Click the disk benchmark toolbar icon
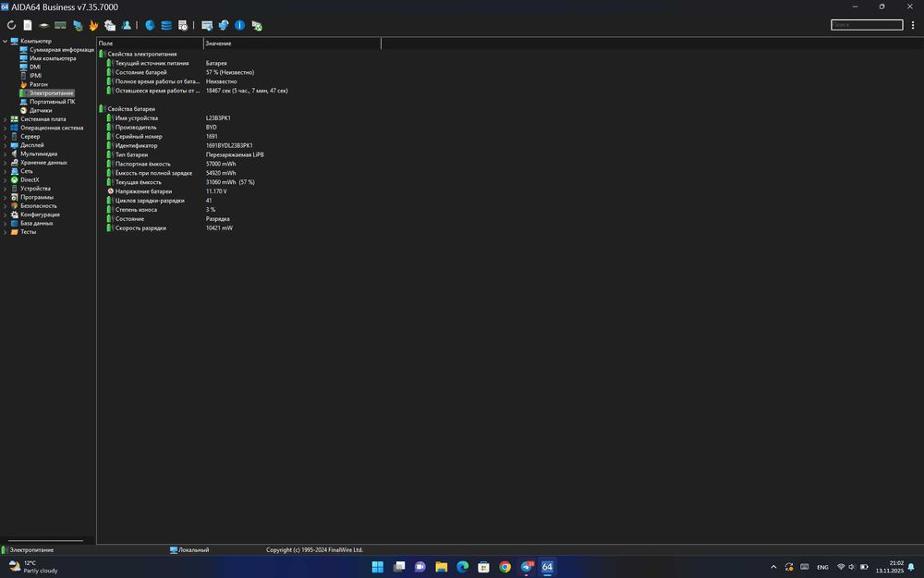This screenshot has height=578, width=924. [x=44, y=25]
